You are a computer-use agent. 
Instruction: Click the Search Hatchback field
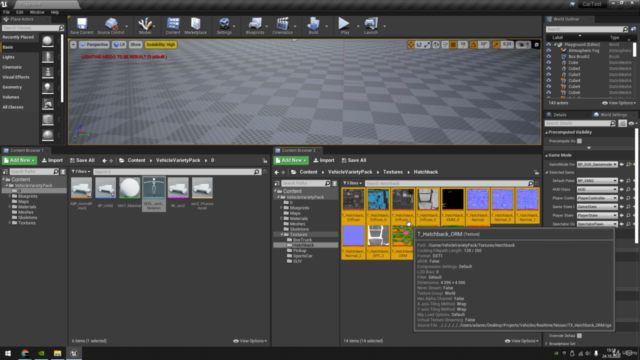pos(449,183)
